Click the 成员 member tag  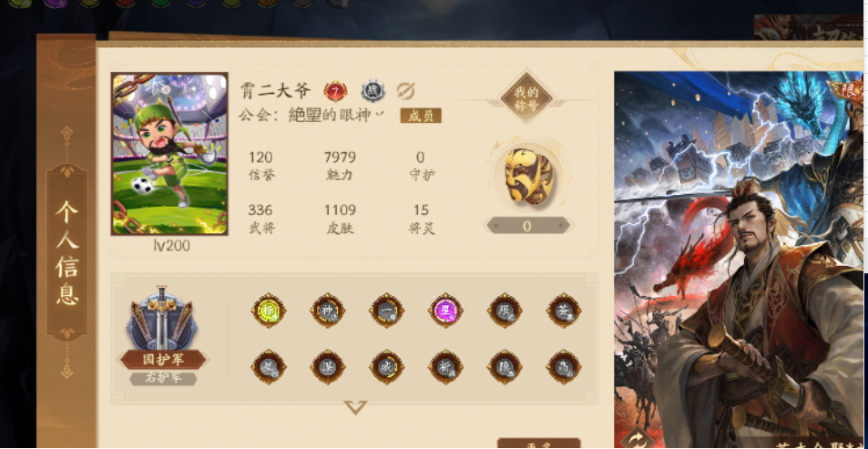click(421, 115)
